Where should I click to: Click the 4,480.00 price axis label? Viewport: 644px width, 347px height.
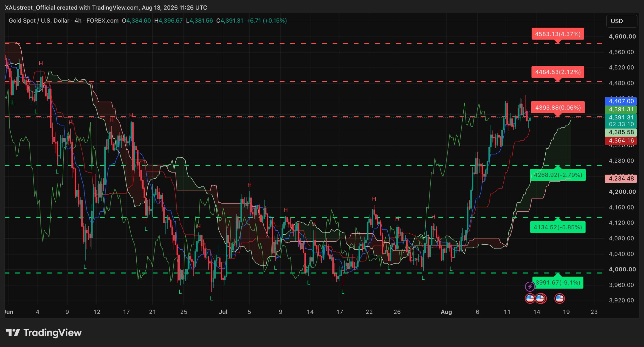621,83
